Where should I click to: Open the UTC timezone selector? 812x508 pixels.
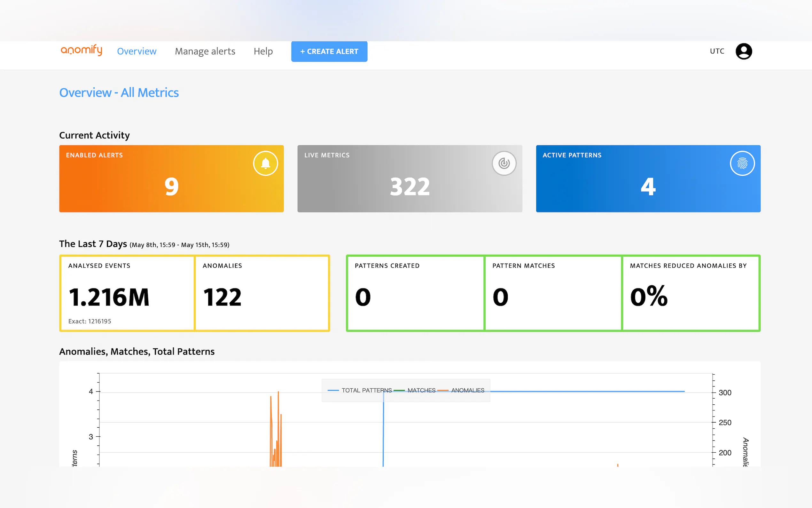click(717, 51)
